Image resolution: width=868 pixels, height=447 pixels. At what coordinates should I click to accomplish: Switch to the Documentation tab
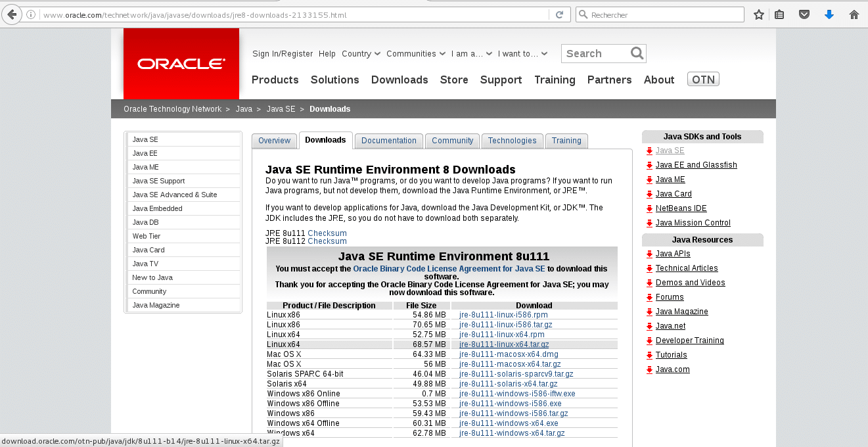[x=389, y=141]
